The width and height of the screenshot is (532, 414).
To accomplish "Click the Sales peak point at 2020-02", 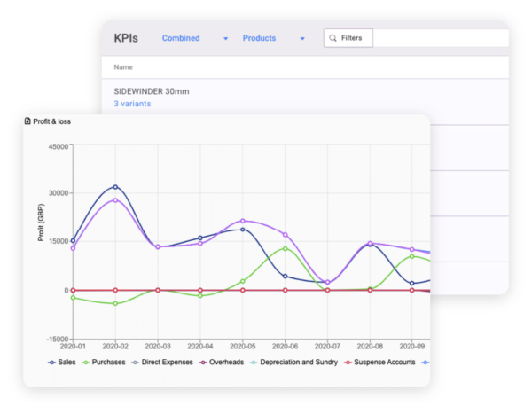I will [115, 187].
